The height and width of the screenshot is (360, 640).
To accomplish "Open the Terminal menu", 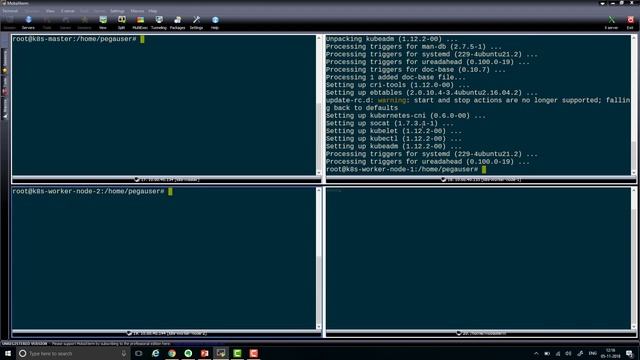I will point(10,11).
